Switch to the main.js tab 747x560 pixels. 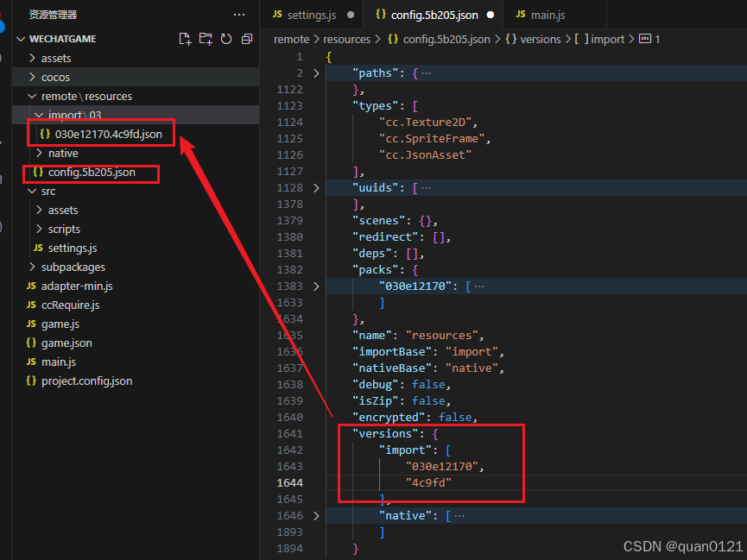547,14
